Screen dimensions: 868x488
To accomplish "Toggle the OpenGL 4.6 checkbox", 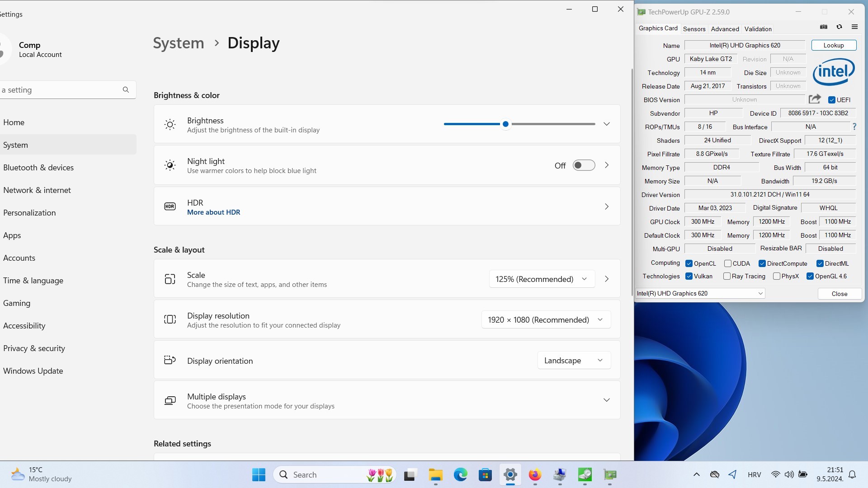I will coord(810,276).
